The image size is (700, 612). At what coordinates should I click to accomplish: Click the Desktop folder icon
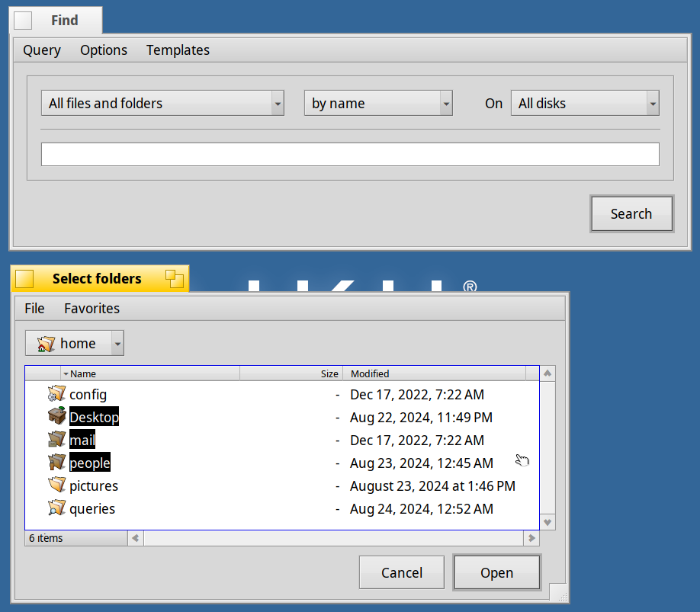(x=56, y=416)
